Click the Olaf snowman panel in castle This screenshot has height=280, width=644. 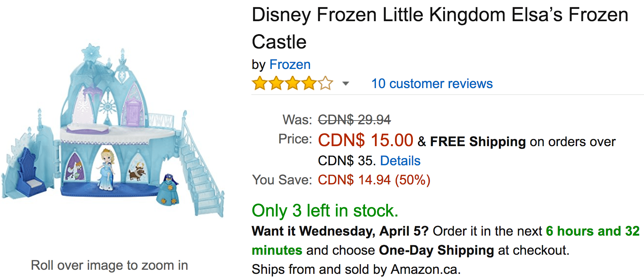pyautogui.click(x=75, y=170)
